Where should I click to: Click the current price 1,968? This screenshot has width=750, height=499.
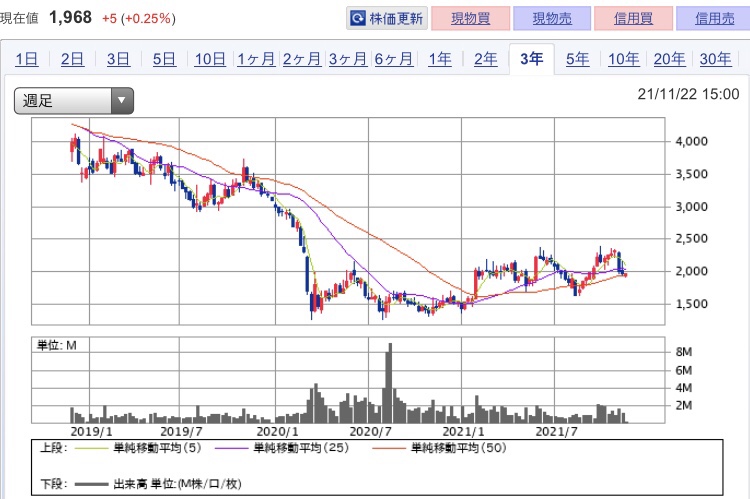click(70, 18)
